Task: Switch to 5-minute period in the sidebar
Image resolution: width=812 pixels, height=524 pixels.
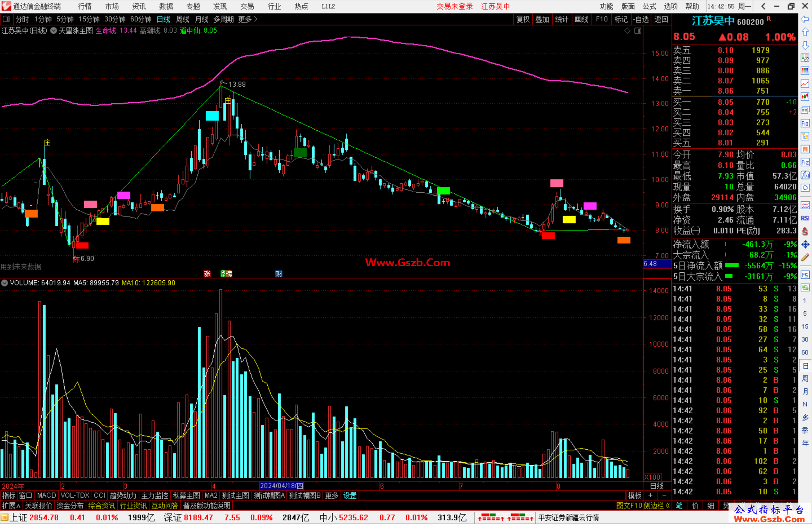Action: point(804,313)
